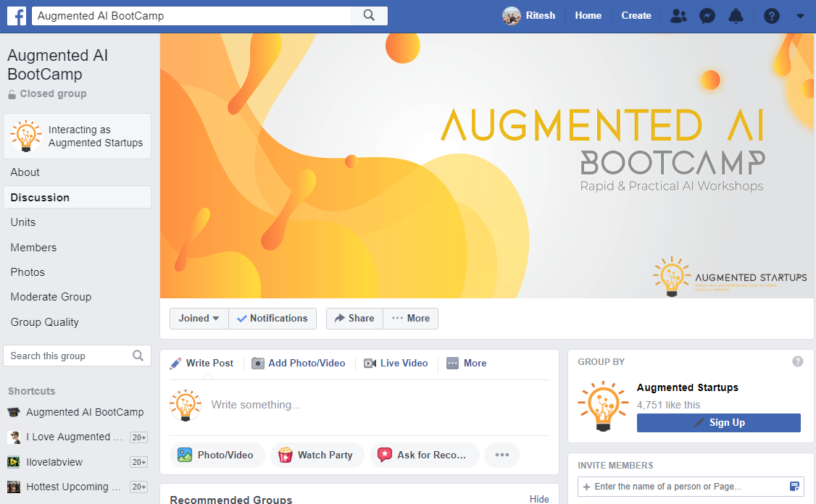The height and width of the screenshot is (504, 816).
Task: Focus the Search this group field
Action: [77, 356]
